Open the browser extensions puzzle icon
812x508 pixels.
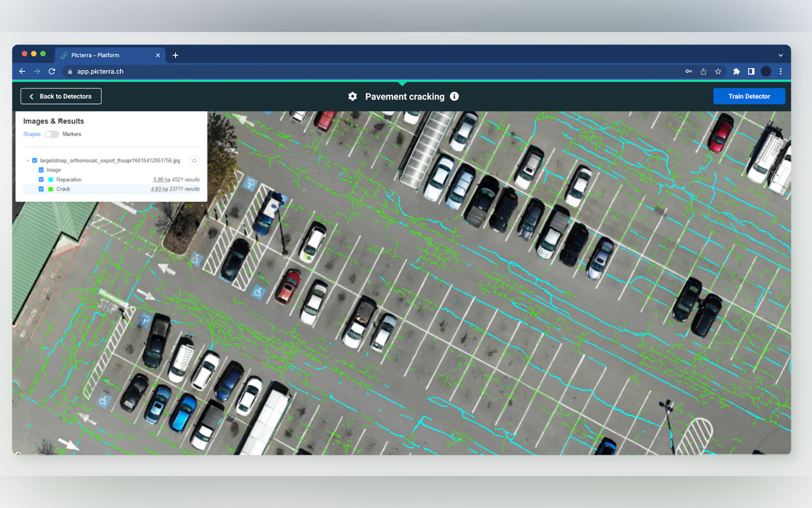[x=736, y=71]
